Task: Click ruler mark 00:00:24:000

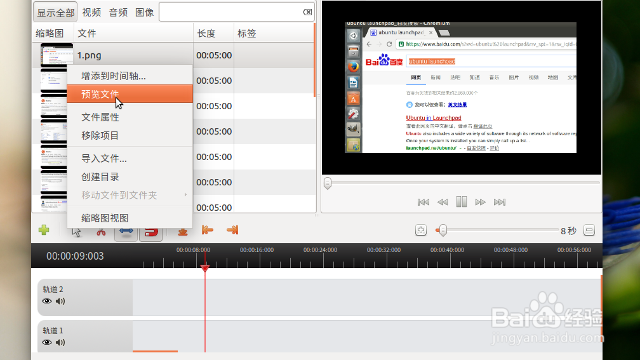Action: point(320,250)
